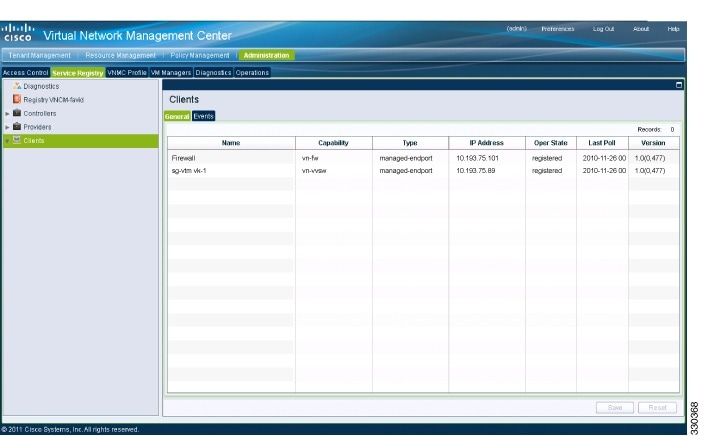Click the Clients panel heading
Screen dimensions: 704x436
tap(184, 99)
